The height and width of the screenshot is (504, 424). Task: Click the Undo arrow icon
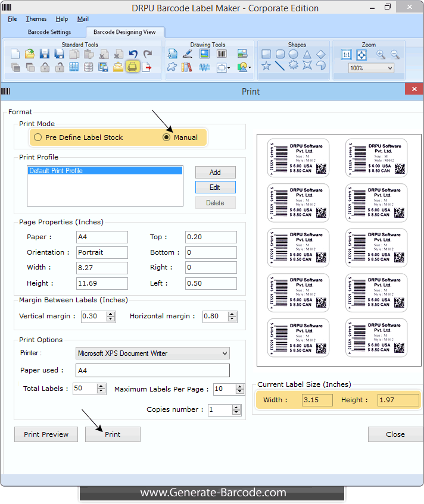[x=132, y=54]
